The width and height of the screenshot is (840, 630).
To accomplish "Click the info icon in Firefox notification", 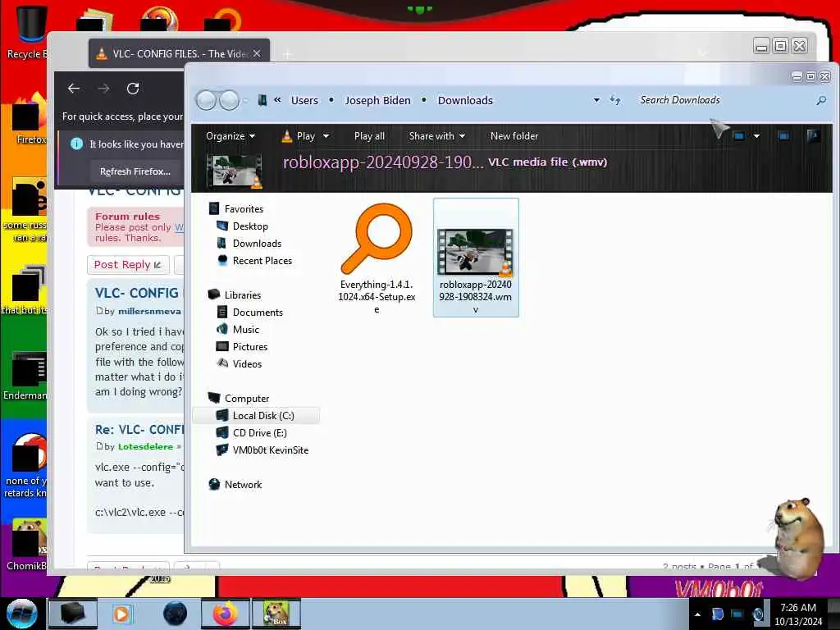I will [76, 144].
